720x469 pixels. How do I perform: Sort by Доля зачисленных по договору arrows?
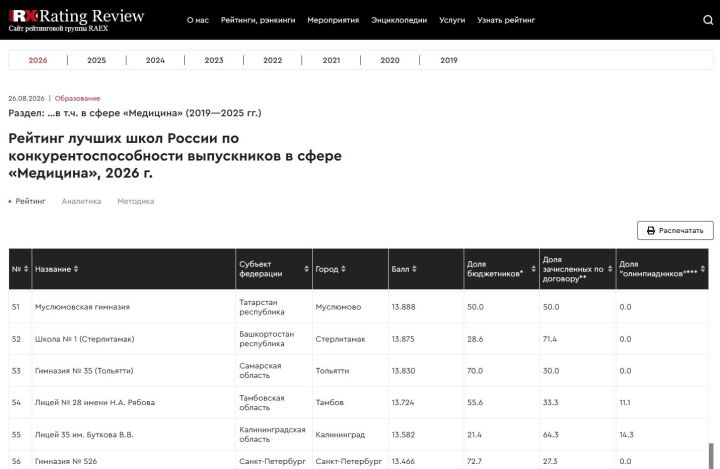[610, 269]
